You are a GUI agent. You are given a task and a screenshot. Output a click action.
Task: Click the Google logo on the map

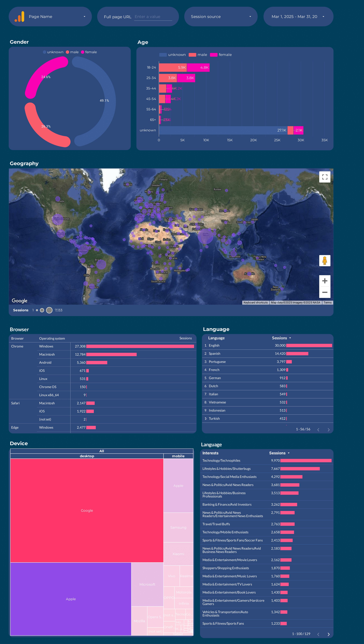19,300
